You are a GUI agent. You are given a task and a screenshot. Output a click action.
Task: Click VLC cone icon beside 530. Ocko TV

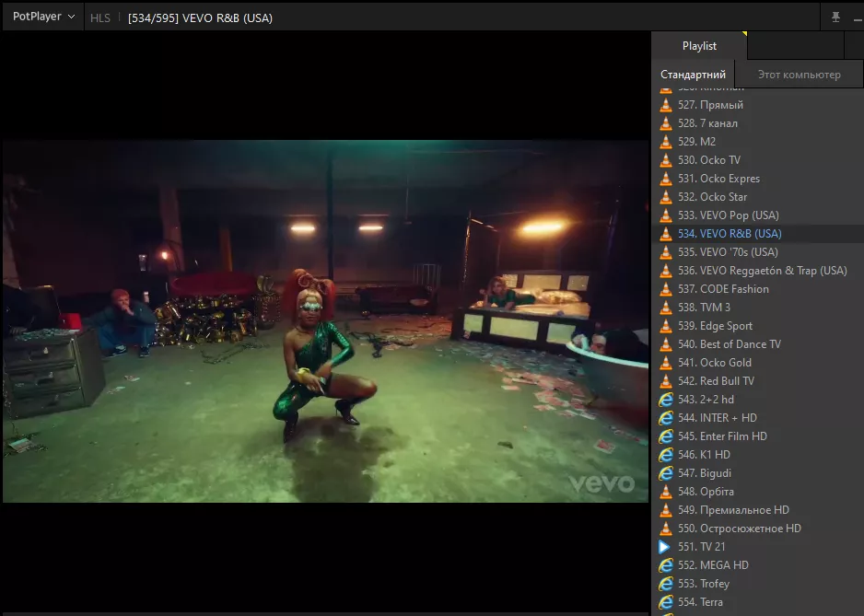click(x=666, y=160)
